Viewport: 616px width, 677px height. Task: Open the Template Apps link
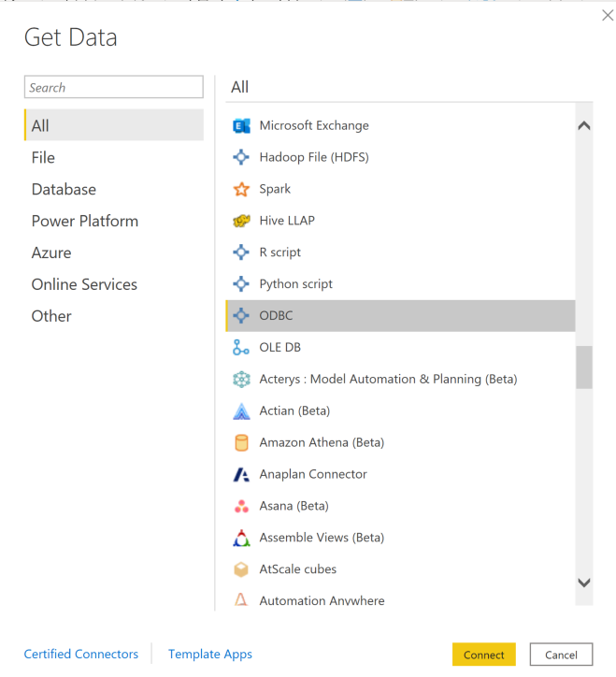210,655
